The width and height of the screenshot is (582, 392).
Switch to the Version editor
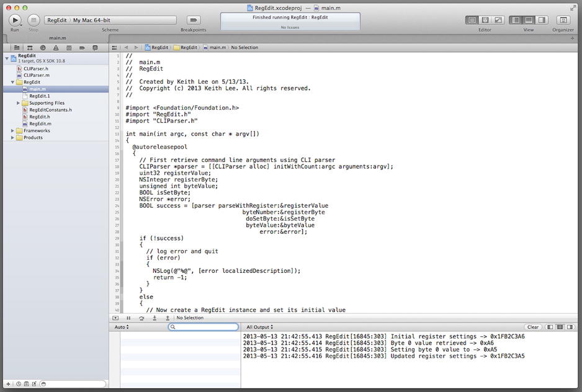point(498,20)
